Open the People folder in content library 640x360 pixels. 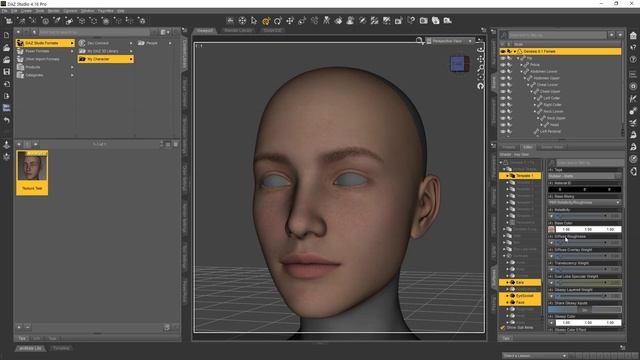152,43
